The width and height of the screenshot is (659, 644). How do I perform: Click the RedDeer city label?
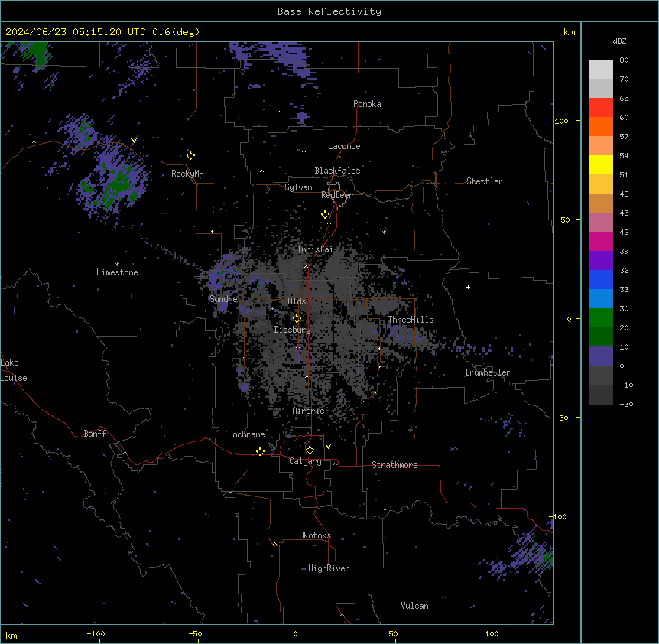point(336,195)
